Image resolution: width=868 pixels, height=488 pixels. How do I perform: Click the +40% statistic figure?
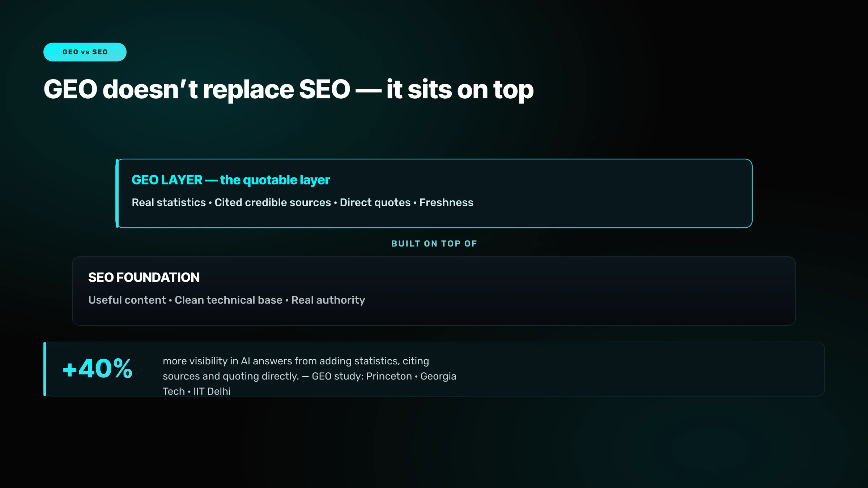click(98, 369)
